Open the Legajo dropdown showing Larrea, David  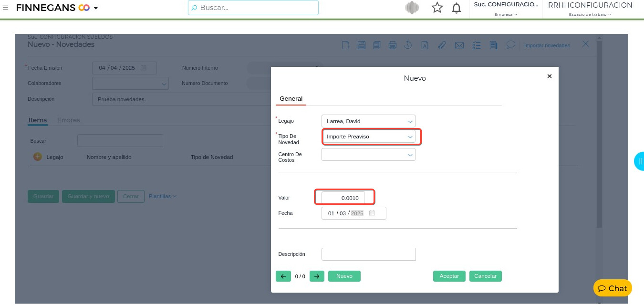[368, 121]
